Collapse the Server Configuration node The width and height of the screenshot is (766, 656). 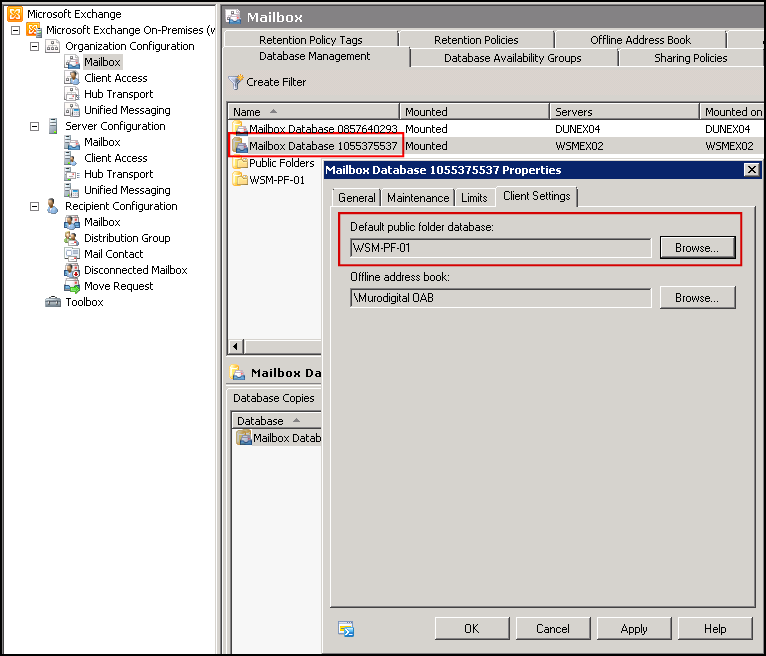tap(34, 127)
